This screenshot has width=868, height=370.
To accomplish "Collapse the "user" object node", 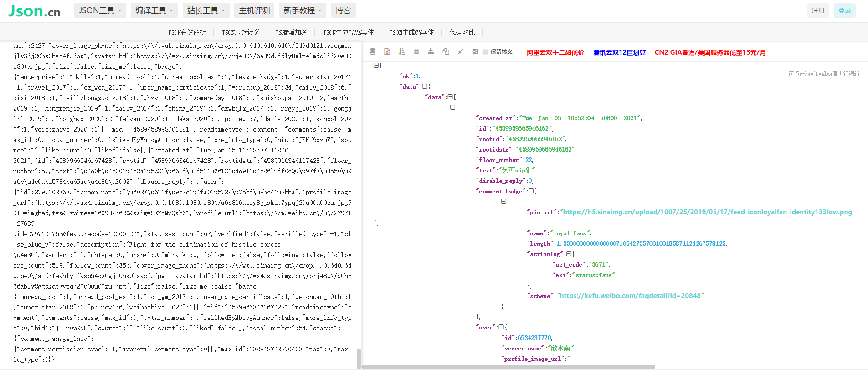I will [501, 327].
